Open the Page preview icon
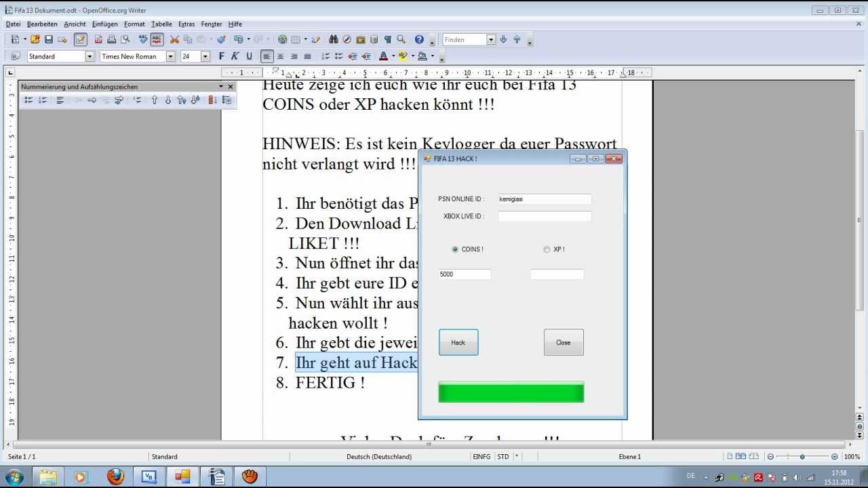868x488 pixels. pos(125,39)
